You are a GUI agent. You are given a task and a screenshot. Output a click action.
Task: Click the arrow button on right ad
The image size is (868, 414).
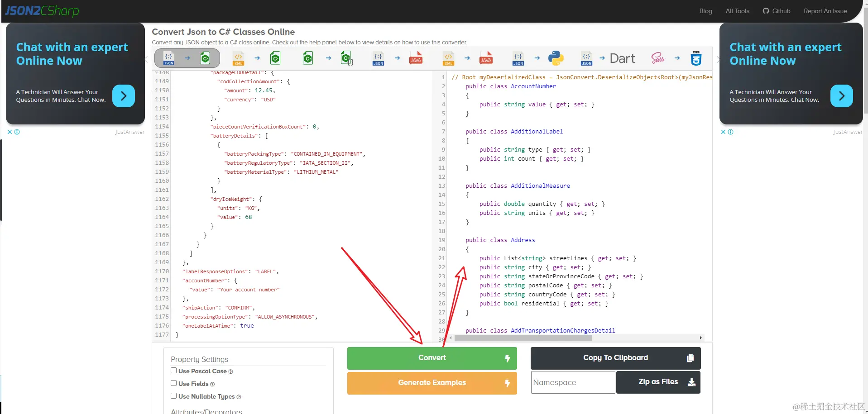(x=842, y=96)
